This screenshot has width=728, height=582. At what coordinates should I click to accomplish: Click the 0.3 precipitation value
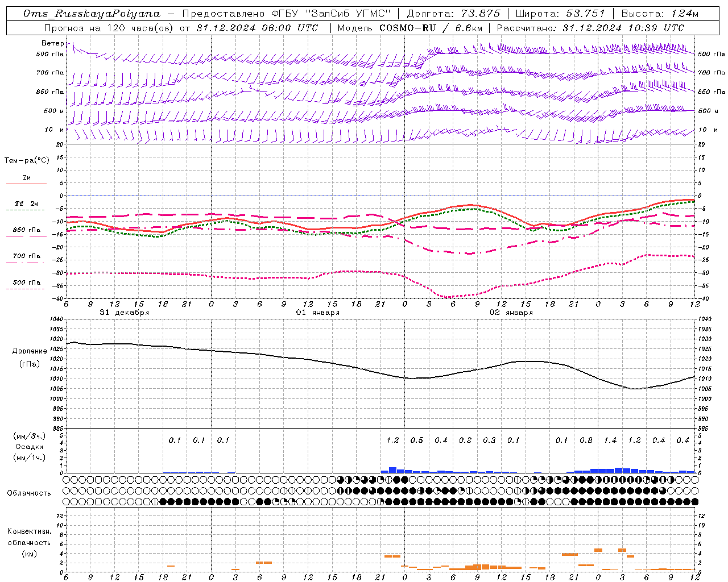(489, 440)
